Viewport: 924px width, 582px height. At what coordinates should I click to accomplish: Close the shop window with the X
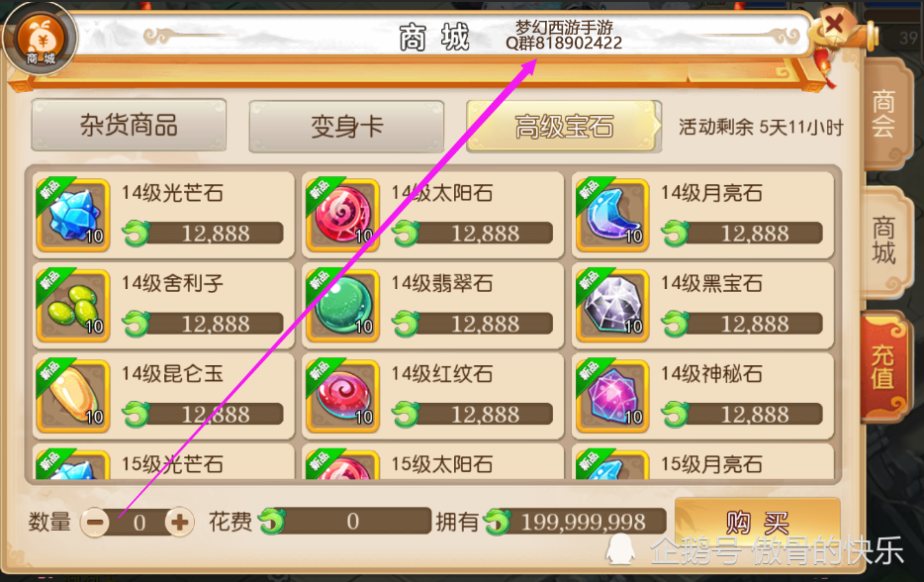coord(833,25)
